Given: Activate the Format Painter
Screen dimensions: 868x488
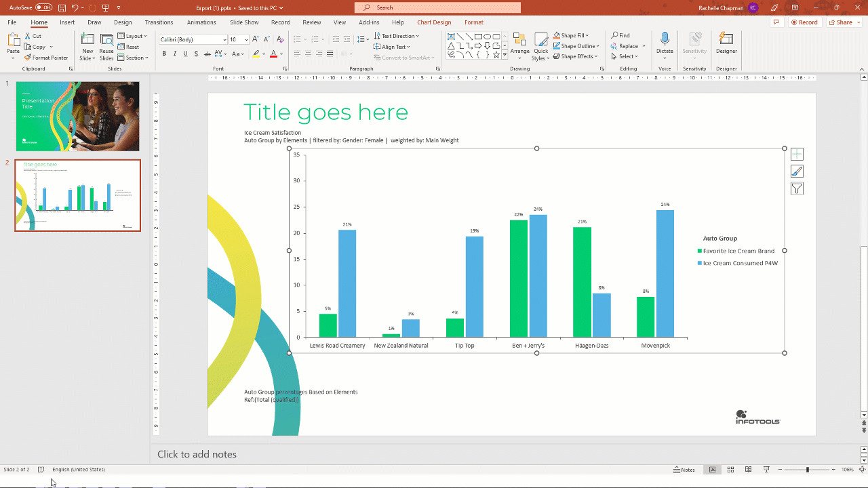Looking at the screenshot, I should pos(46,58).
